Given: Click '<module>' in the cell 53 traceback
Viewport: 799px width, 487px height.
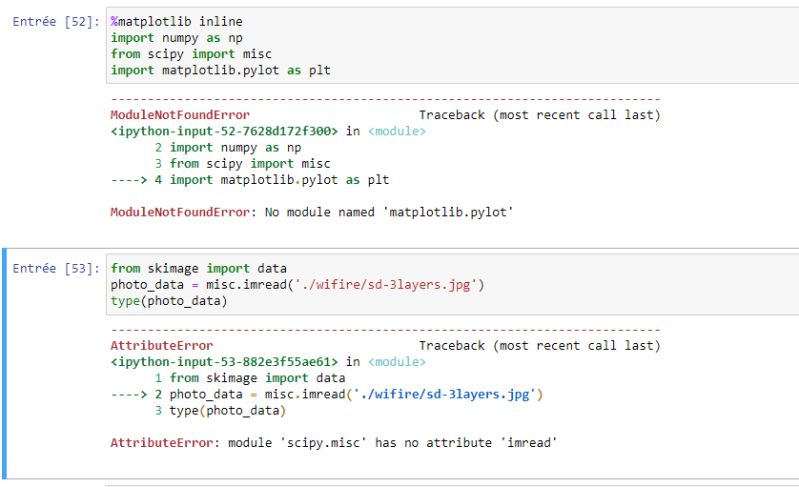Looking at the screenshot, I should [x=396, y=362].
